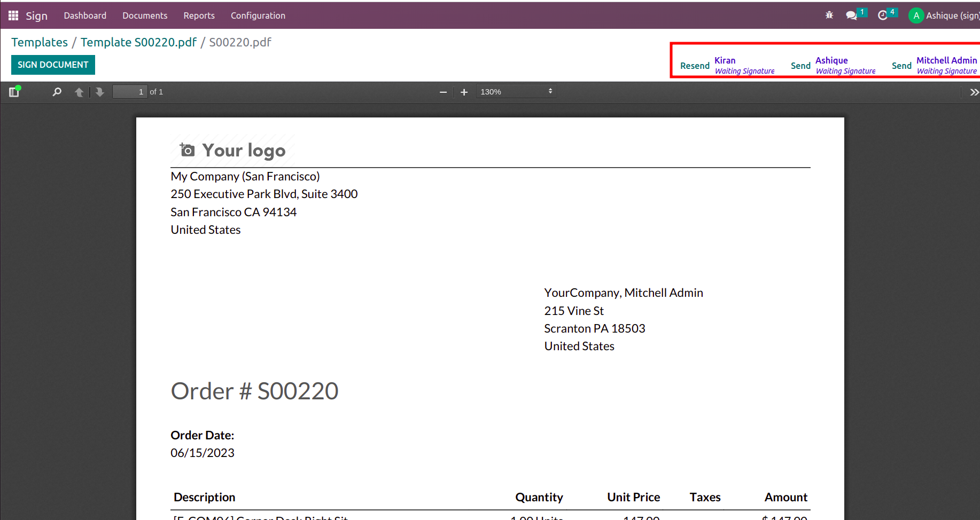This screenshot has width=980, height=520.
Task: Go to next page arrow
Action: pyautogui.click(x=99, y=92)
